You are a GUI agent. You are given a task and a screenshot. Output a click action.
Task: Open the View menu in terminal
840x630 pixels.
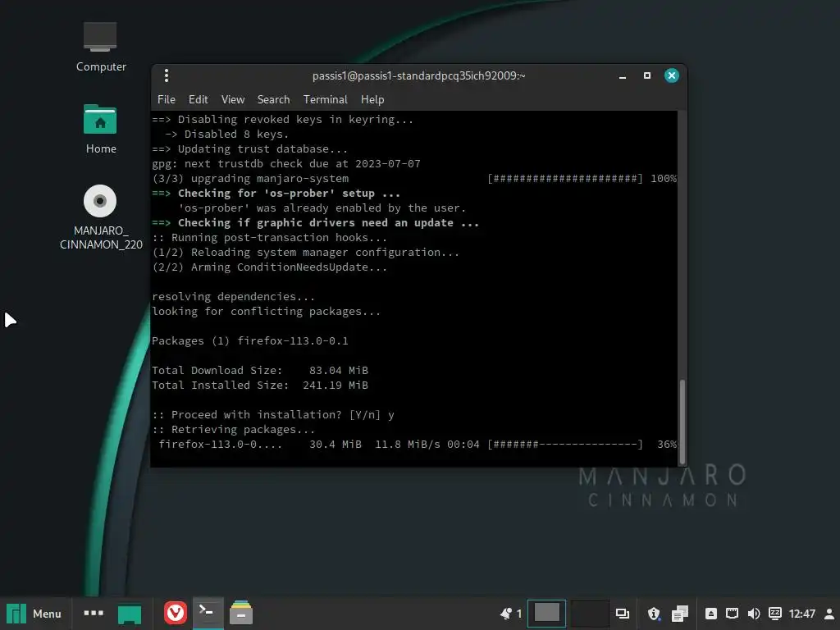[x=233, y=99]
